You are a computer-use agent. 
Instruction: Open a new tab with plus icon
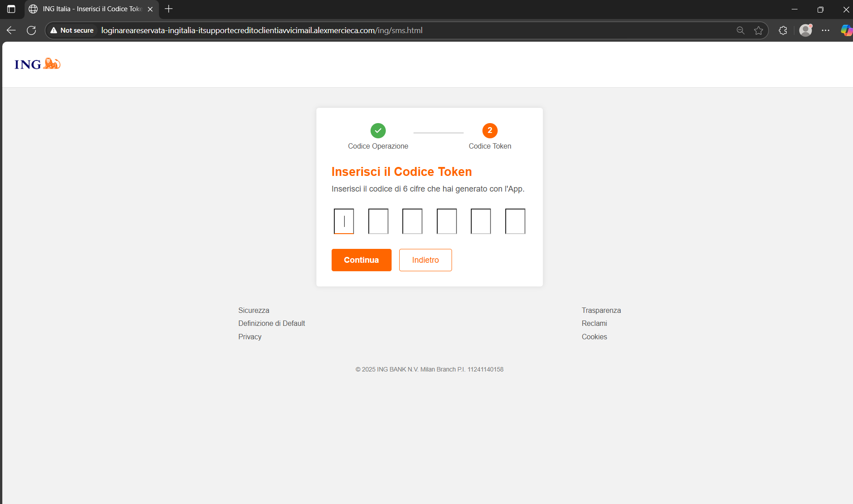(x=169, y=9)
